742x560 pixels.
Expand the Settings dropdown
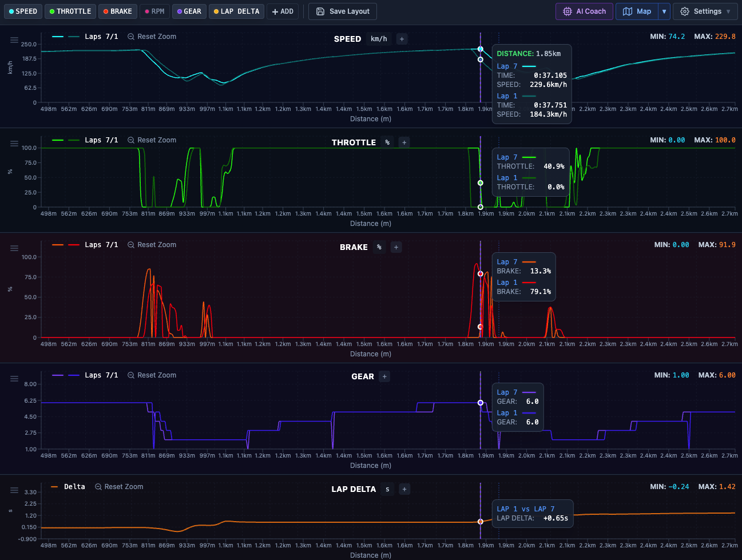pyautogui.click(x=728, y=11)
